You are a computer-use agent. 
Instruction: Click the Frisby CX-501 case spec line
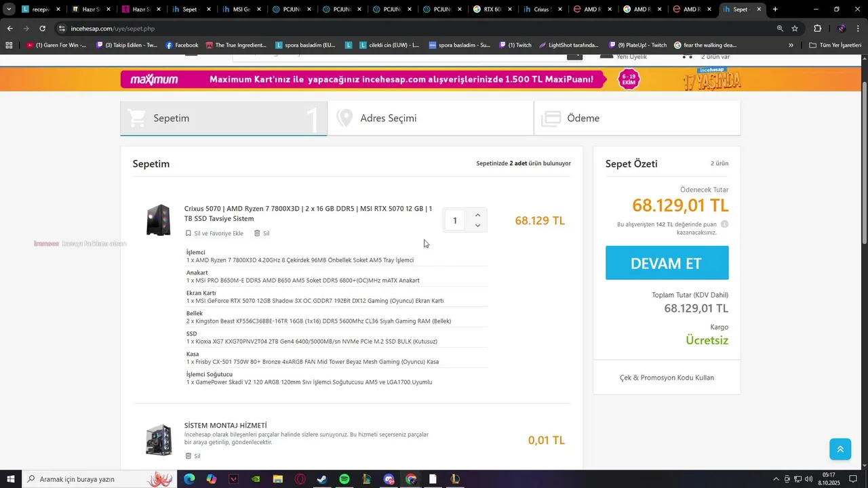[x=313, y=362]
